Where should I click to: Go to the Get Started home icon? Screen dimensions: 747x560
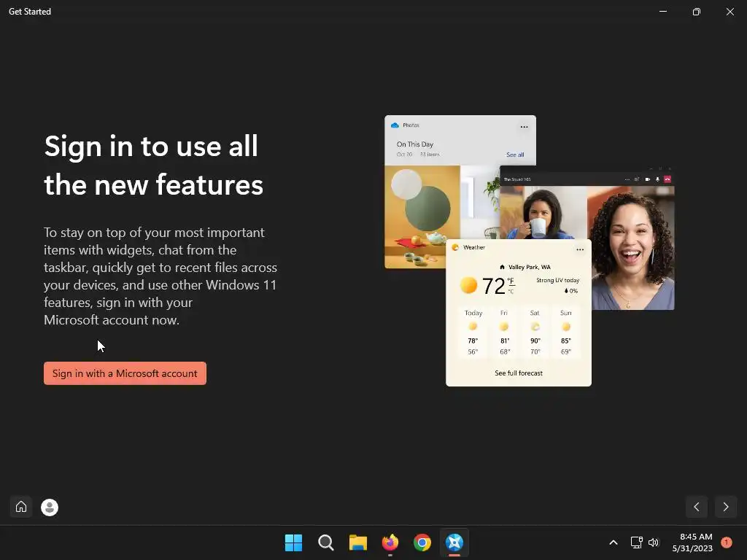coord(21,507)
